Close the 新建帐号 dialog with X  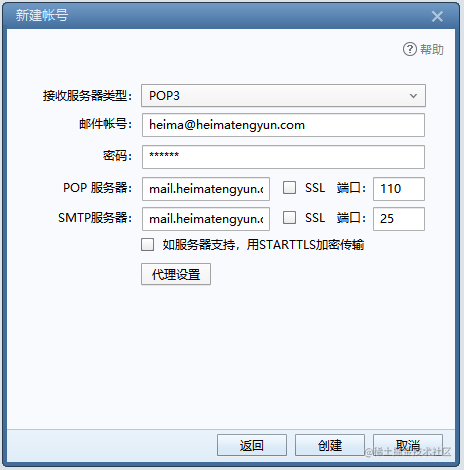pos(437,16)
